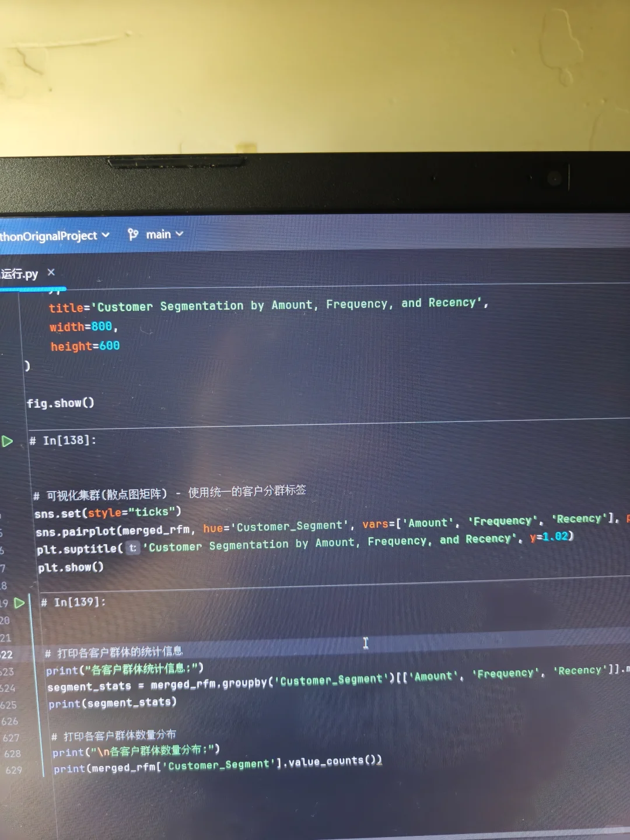The image size is (630, 840).
Task: Click the print(segment_stats) line
Action: pyautogui.click(x=113, y=703)
